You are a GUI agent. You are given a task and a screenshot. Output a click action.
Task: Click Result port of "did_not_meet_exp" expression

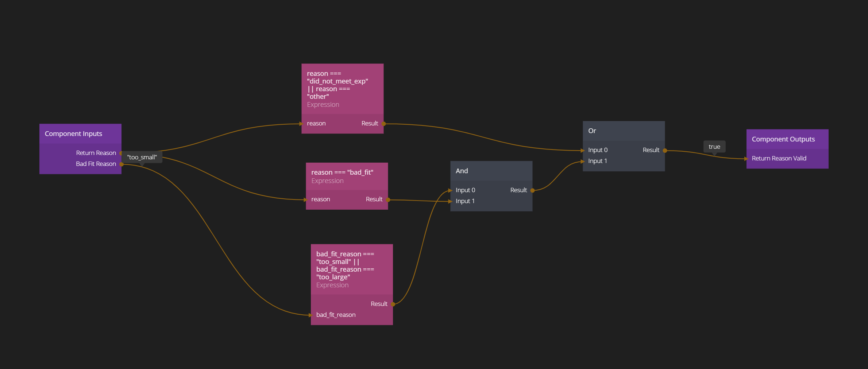pos(383,124)
